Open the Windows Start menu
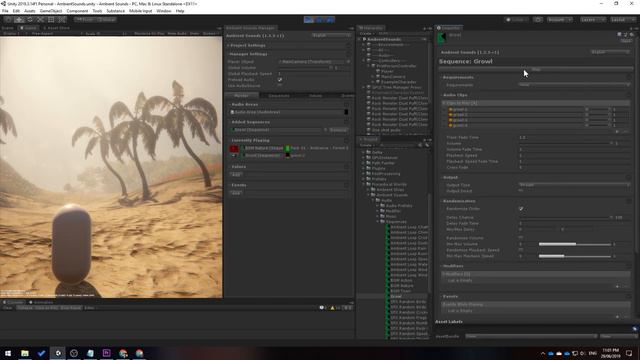Screen dimensions: 640x360 coord(8,353)
